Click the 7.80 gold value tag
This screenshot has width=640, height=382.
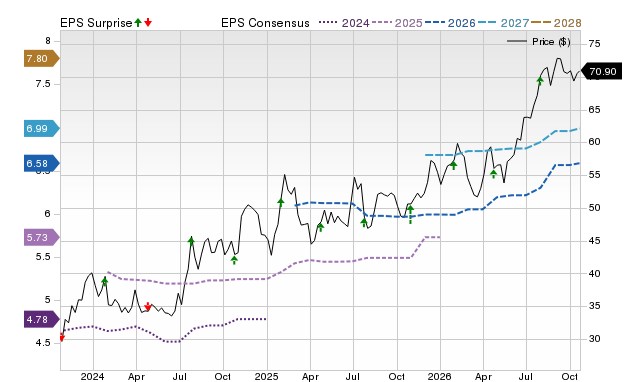(x=42, y=59)
